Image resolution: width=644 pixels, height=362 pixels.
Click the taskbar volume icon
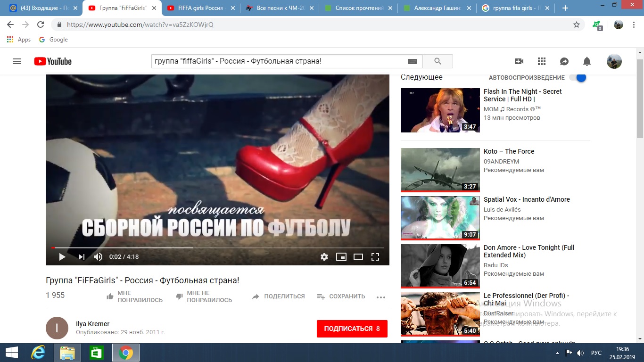pos(580,353)
